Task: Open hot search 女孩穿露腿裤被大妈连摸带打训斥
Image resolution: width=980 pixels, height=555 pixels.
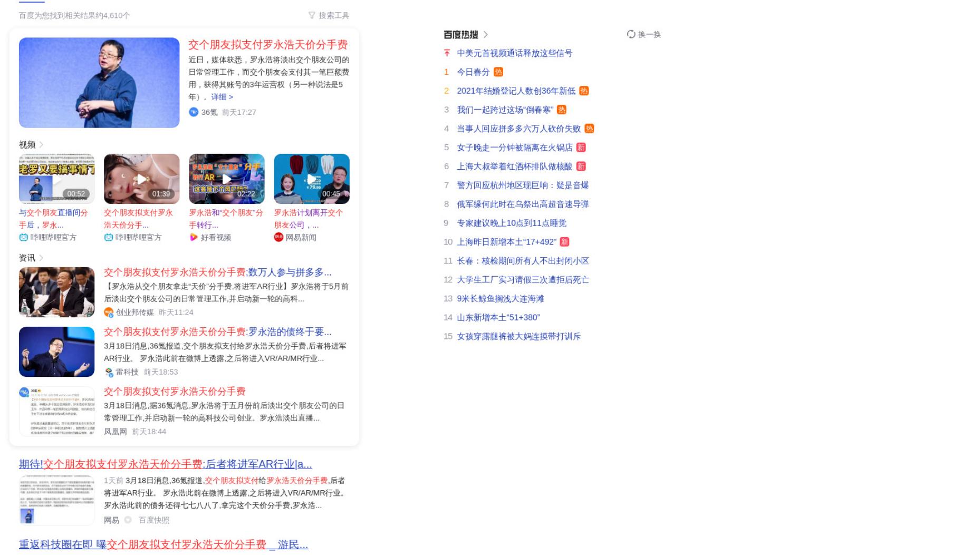Action: pyautogui.click(x=519, y=336)
